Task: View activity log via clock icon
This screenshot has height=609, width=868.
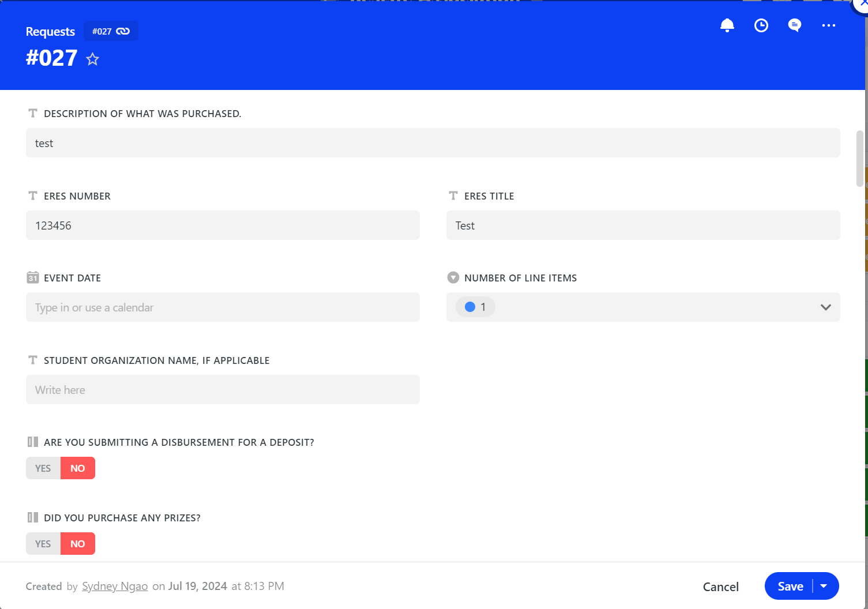Action: tap(761, 25)
